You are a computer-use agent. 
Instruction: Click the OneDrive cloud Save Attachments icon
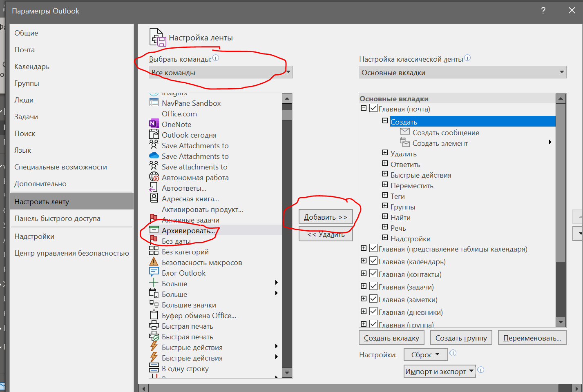[154, 156]
